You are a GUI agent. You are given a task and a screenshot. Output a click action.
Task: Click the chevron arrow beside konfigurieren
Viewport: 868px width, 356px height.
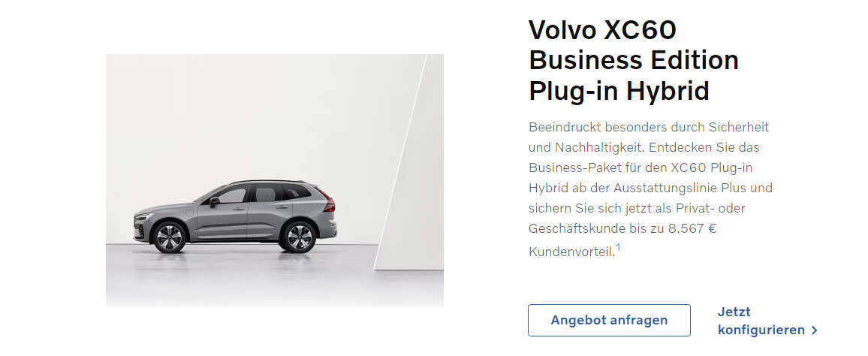(814, 330)
